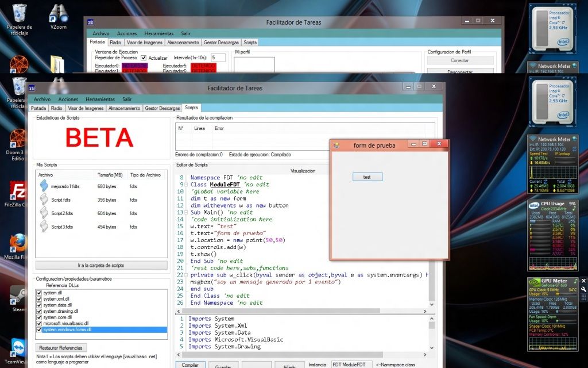Open Almacenamiento tab in the Portada-tab window

coord(183,43)
